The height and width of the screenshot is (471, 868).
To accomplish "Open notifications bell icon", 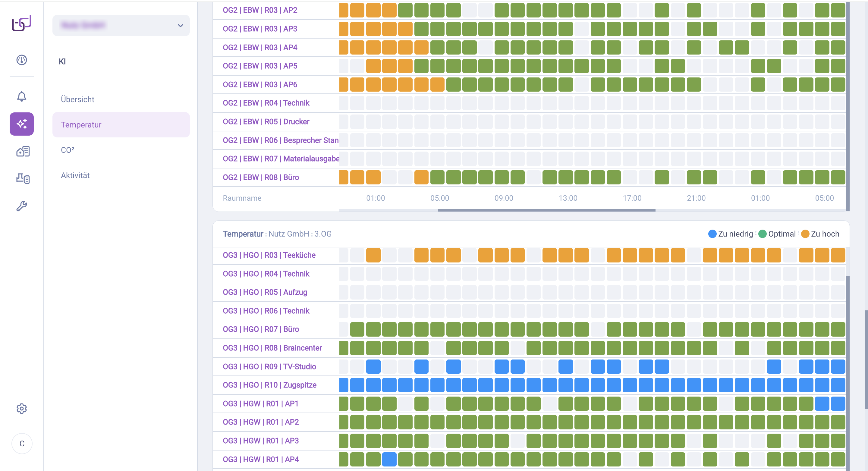I will tap(22, 96).
